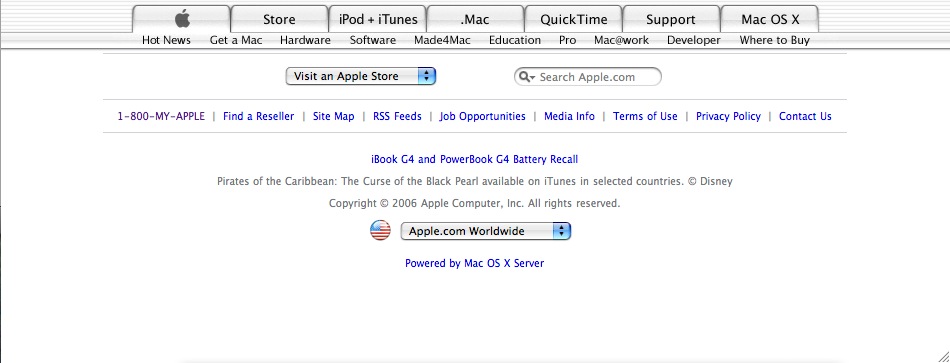Open the Site Map link
The image size is (950, 363).
coord(333,116)
